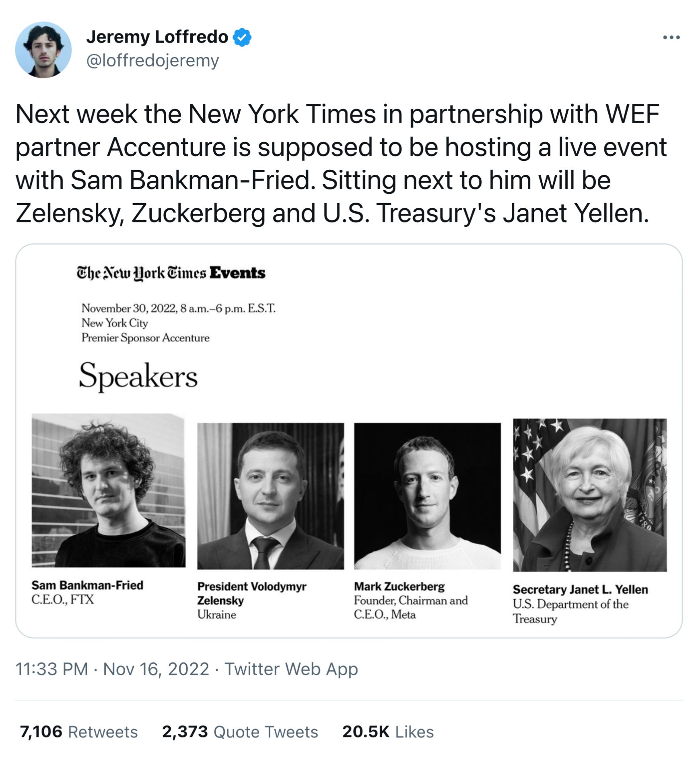This screenshot has width=700, height=761.
Task: Click the event date line November 30, 2022
Action: (178, 309)
